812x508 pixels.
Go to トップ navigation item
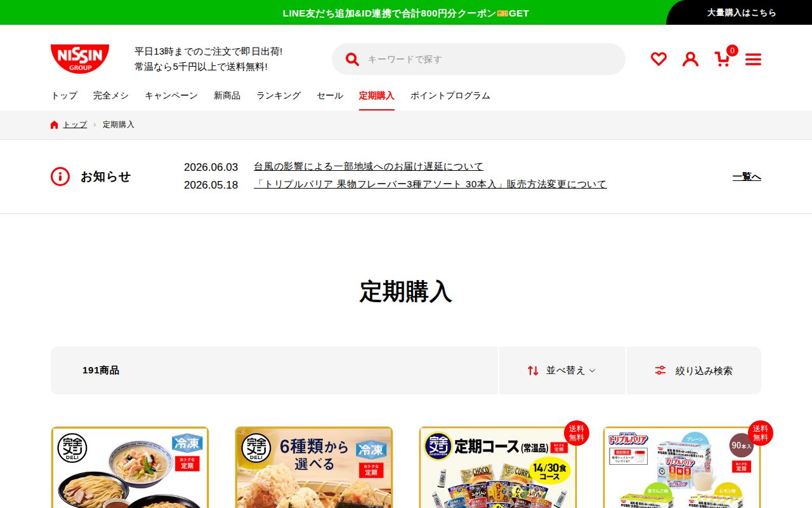(x=64, y=96)
